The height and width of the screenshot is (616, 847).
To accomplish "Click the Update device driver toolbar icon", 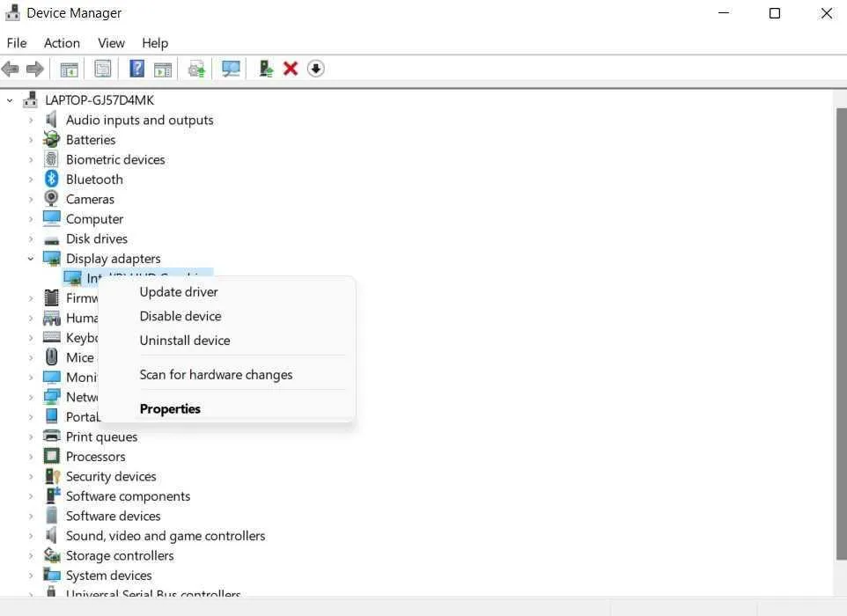I will 196,70.
